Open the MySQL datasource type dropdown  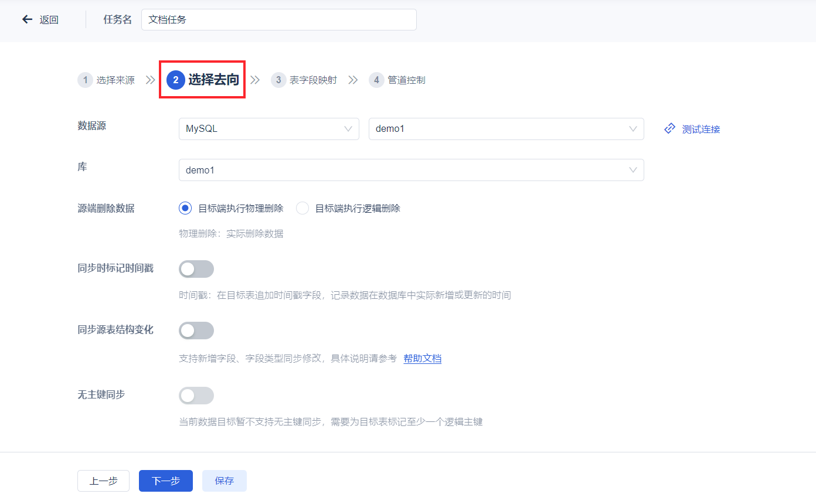(x=268, y=128)
